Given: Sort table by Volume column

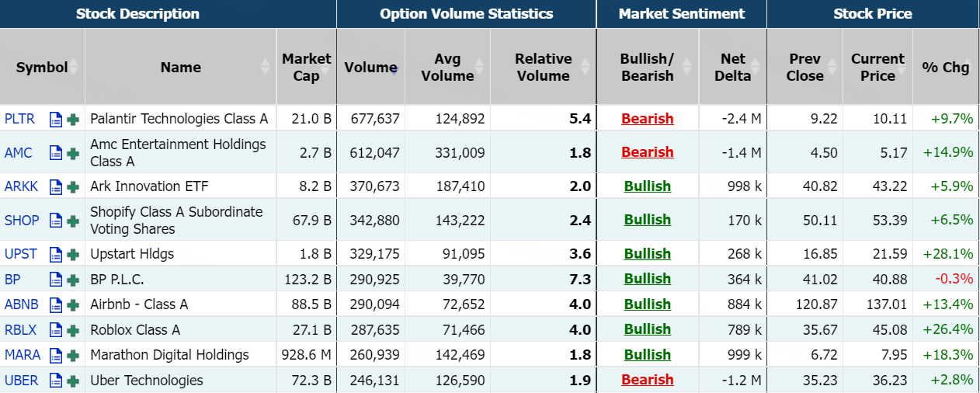Looking at the screenshot, I should click(370, 68).
